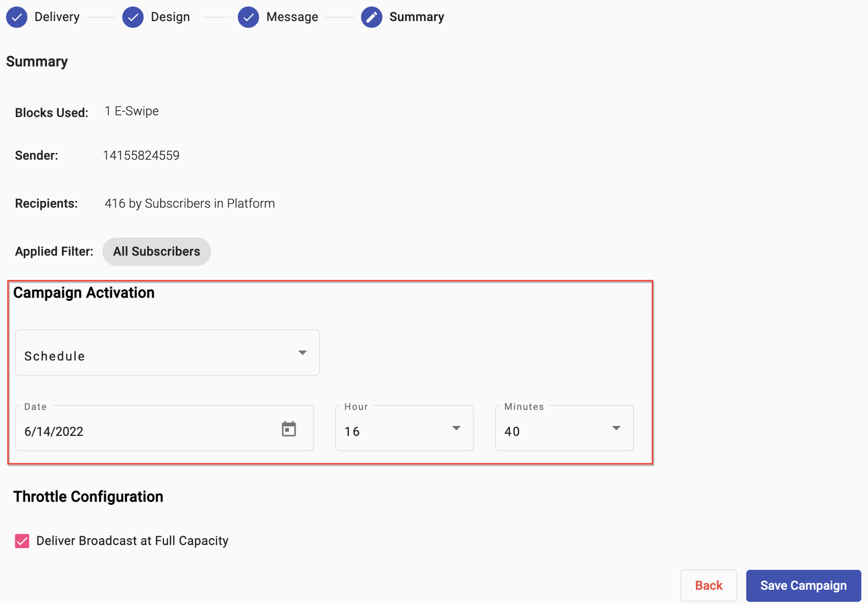
Task: Click the Summary step pencil icon
Action: click(371, 17)
